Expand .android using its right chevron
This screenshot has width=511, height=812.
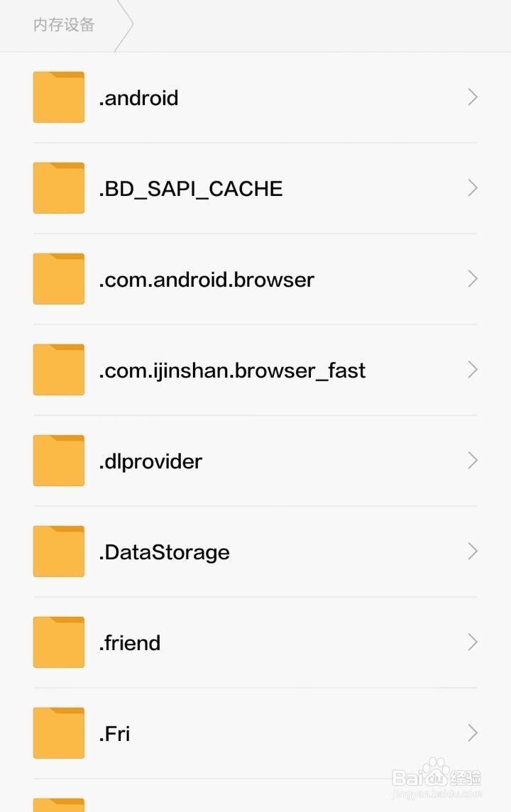(x=473, y=97)
